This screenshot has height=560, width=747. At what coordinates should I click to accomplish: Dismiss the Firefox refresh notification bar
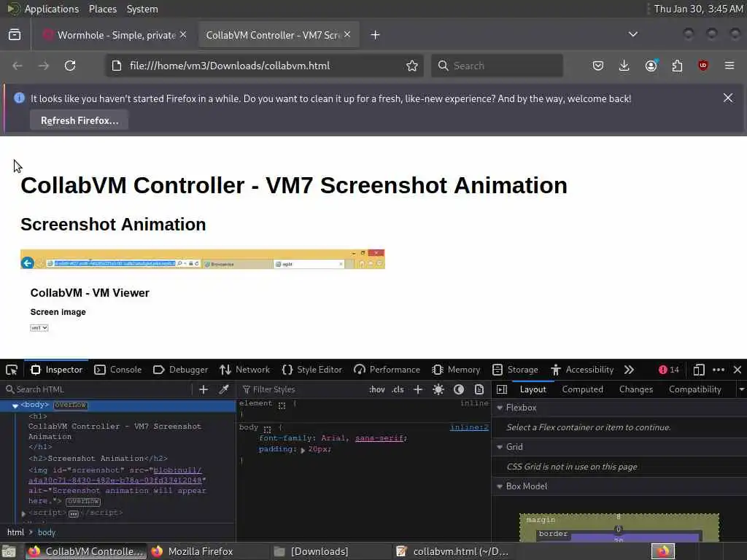pos(728,98)
